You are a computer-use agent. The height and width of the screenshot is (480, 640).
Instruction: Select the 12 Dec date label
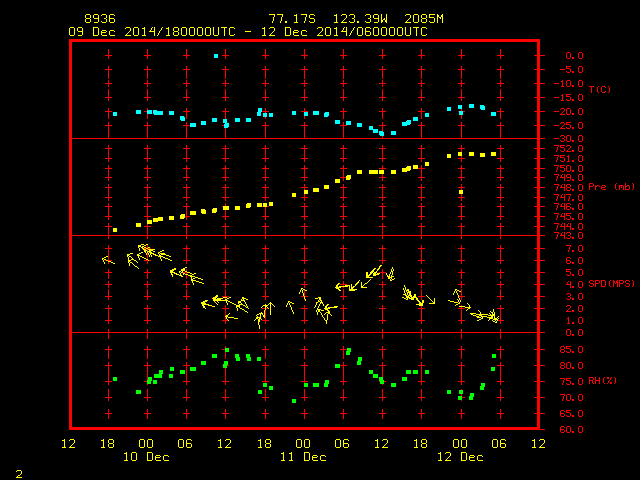pos(460,457)
